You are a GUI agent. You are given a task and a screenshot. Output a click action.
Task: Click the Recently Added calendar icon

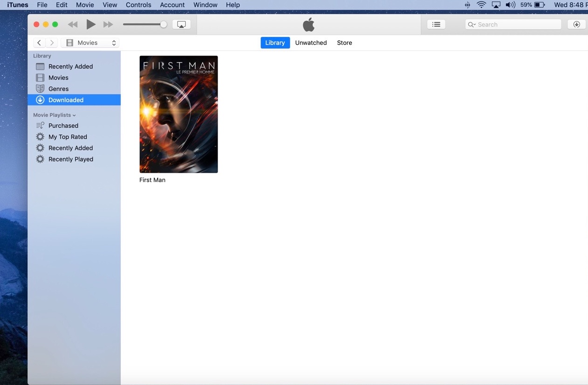(40, 66)
